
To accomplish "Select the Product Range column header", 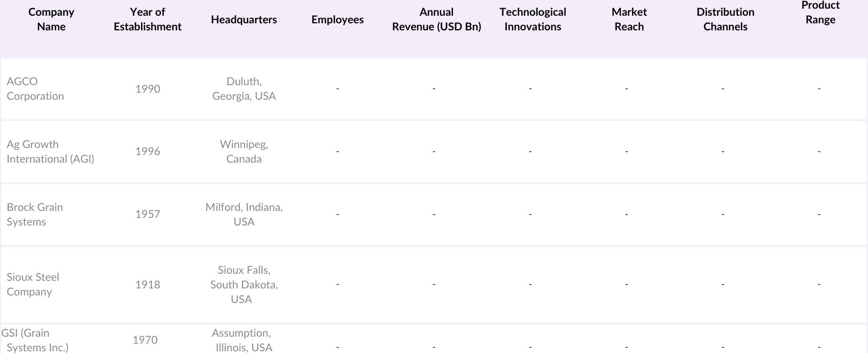I will (820, 12).
